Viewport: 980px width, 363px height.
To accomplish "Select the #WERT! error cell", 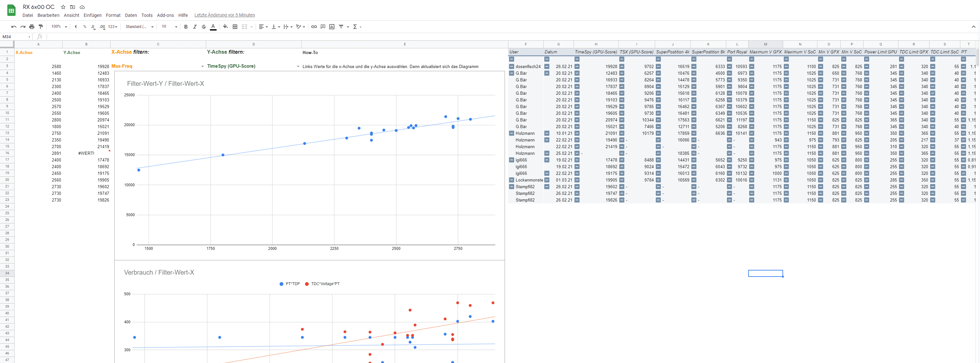I will [86, 153].
